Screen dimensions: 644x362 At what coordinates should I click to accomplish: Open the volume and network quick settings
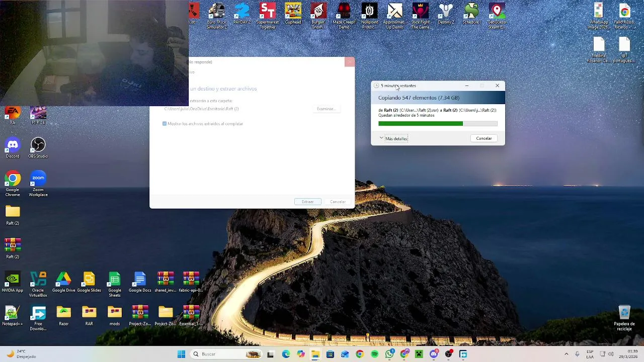[608, 354]
